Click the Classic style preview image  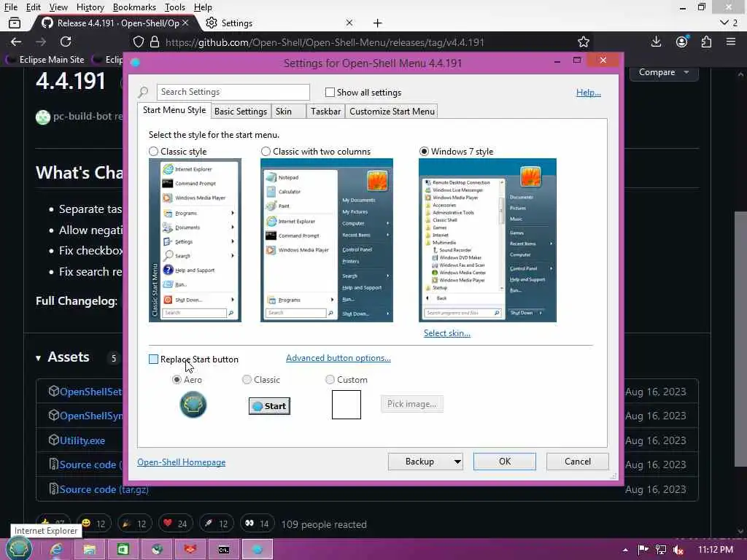(195, 241)
